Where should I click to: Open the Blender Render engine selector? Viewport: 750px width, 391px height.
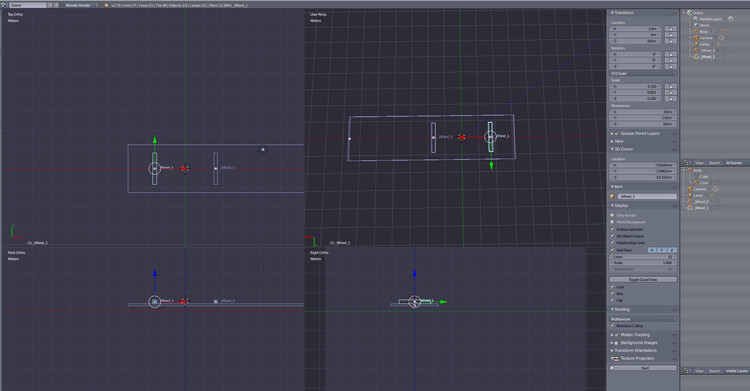click(x=80, y=5)
